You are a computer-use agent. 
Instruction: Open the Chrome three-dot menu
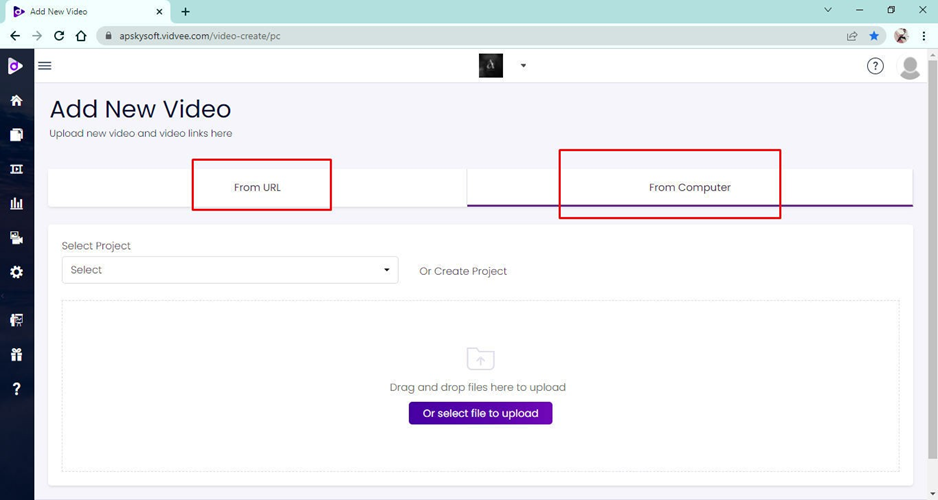coord(924,36)
